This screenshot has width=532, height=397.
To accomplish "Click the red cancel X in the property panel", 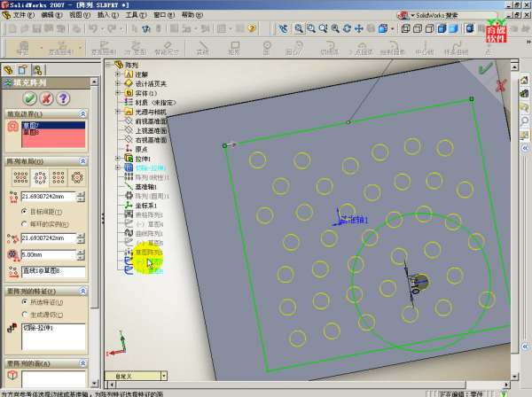I will (x=44, y=98).
